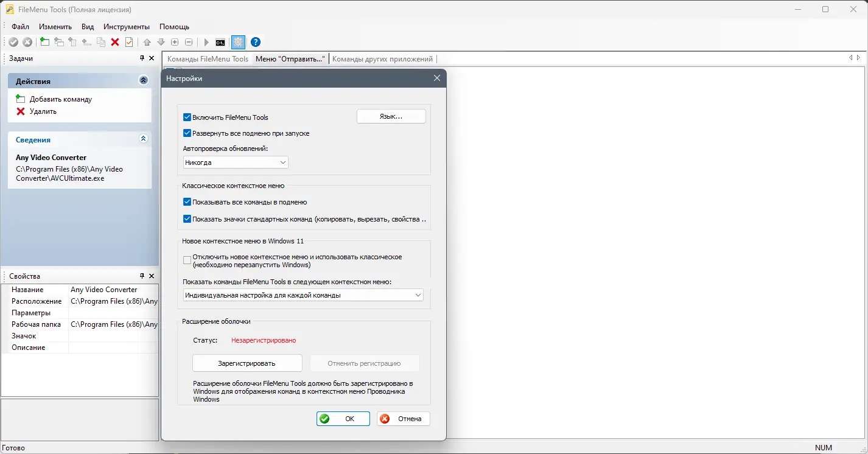Click the black command prompt toolbar icon
The width and height of the screenshot is (868, 454).
(x=220, y=42)
